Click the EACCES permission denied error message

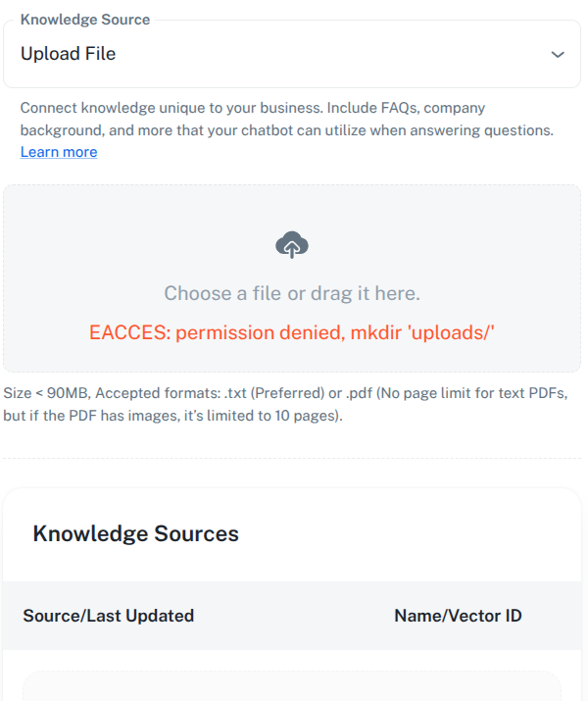[x=292, y=332]
